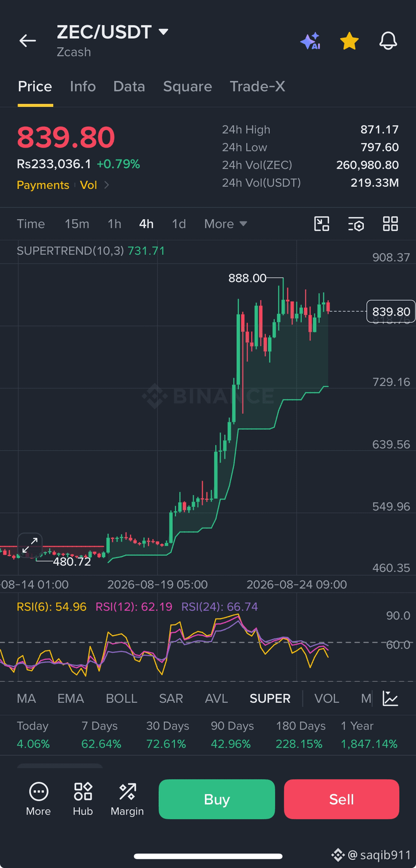Switch to the Info tab
Viewport: 416px width, 868px height.
coord(83,86)
